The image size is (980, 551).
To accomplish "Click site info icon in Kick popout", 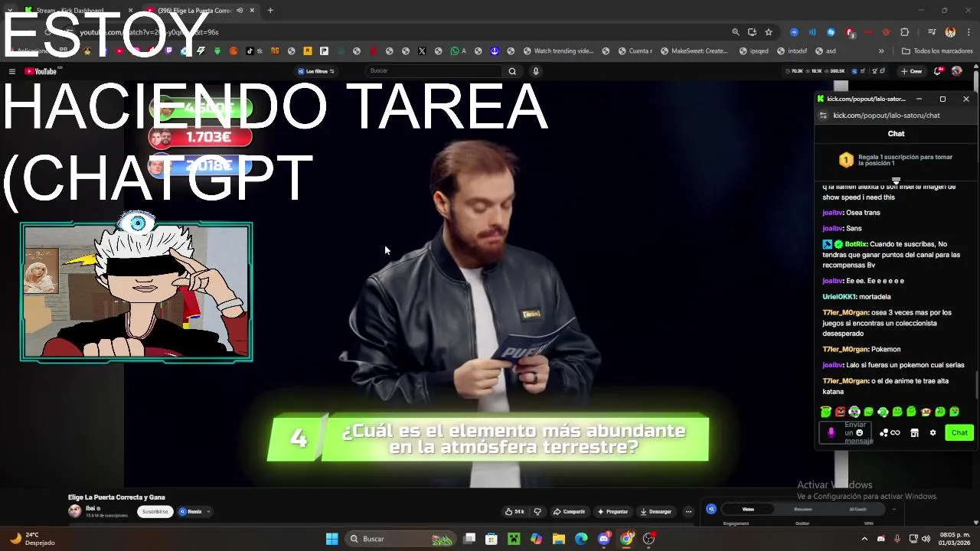I will click(823, 116).
